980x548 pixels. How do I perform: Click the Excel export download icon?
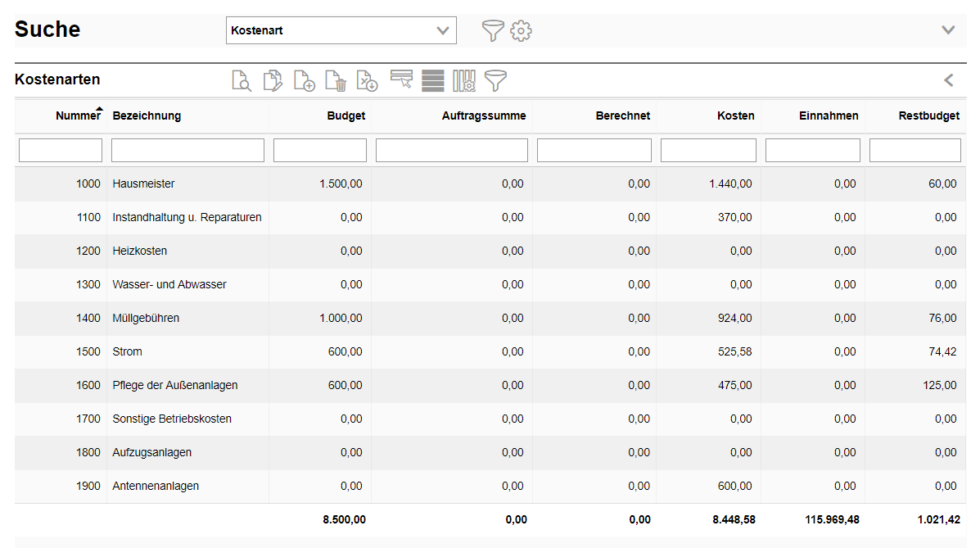[x=368, y=80]
